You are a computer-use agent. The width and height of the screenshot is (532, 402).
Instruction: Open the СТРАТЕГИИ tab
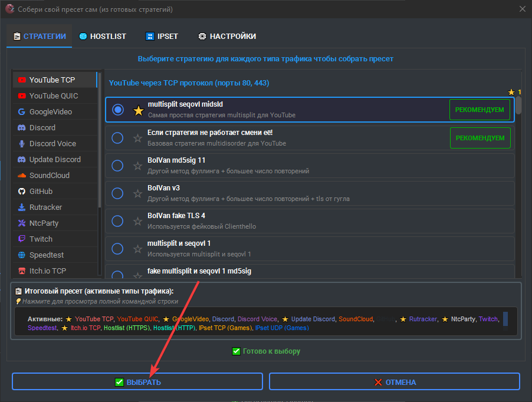coord(40,37)
